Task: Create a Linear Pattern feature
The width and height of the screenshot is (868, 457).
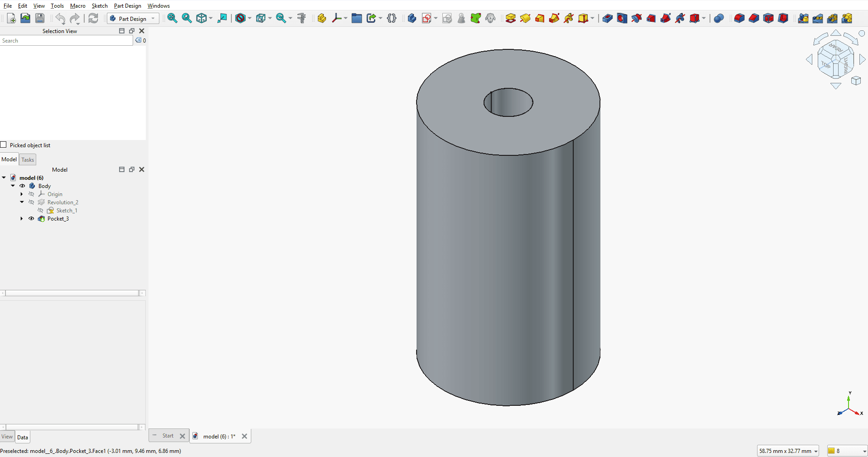Action: click(818, 18)
